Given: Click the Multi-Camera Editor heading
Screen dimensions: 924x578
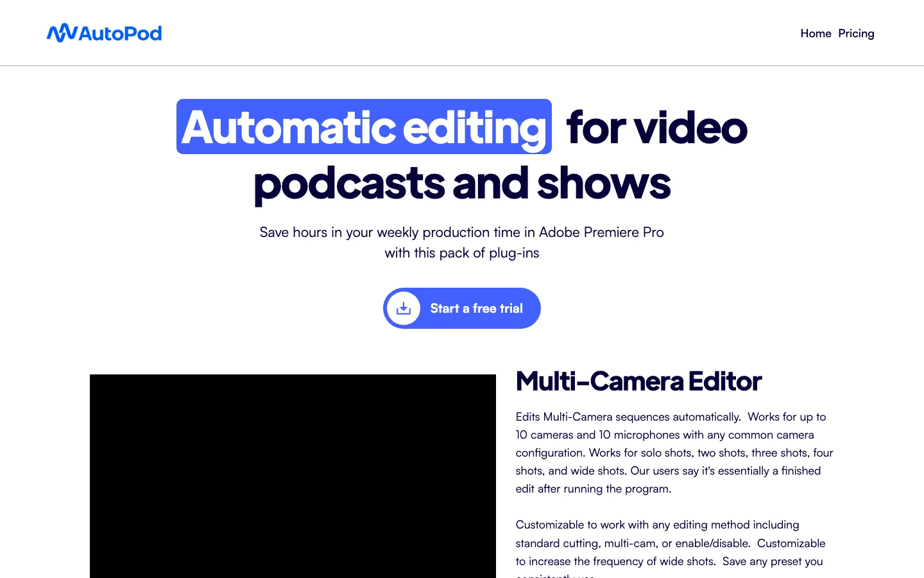Looking at the screenshot, I should 638,381.
